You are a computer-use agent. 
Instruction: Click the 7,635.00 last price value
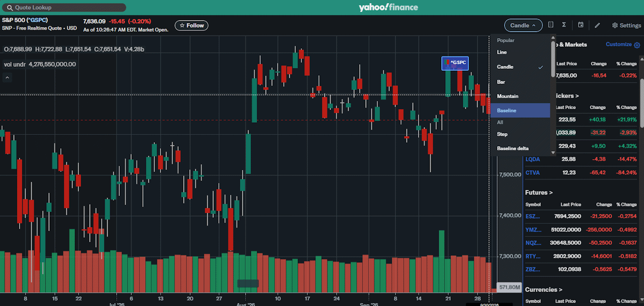click(566, 75)
